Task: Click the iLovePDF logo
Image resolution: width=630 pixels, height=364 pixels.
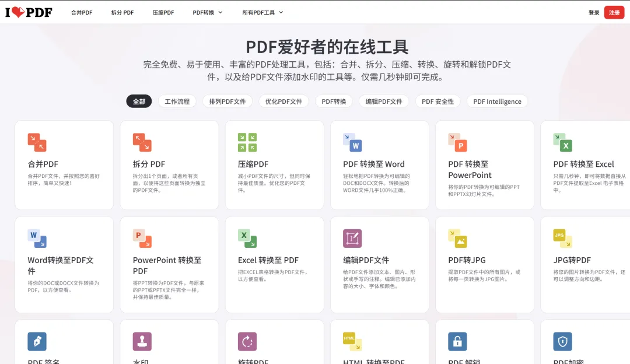Action: click(x=29, y=12)
